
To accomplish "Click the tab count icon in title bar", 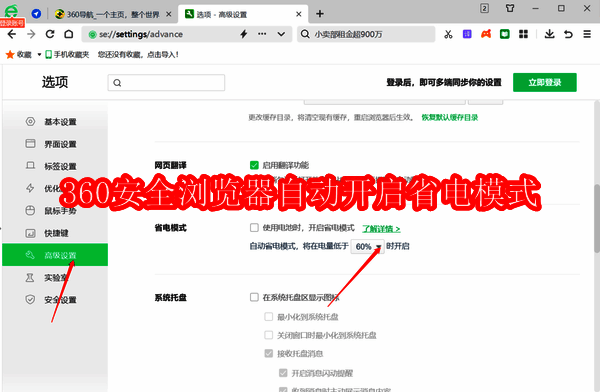I will coord(484,8).
